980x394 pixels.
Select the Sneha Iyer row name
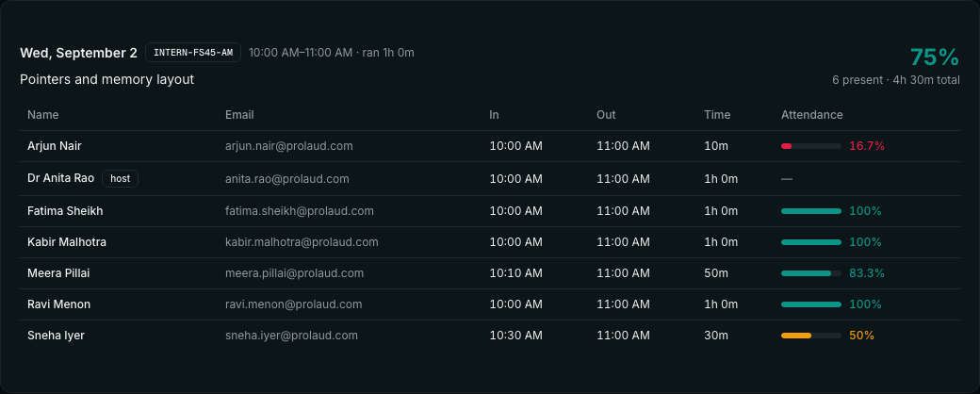point(56,336)
